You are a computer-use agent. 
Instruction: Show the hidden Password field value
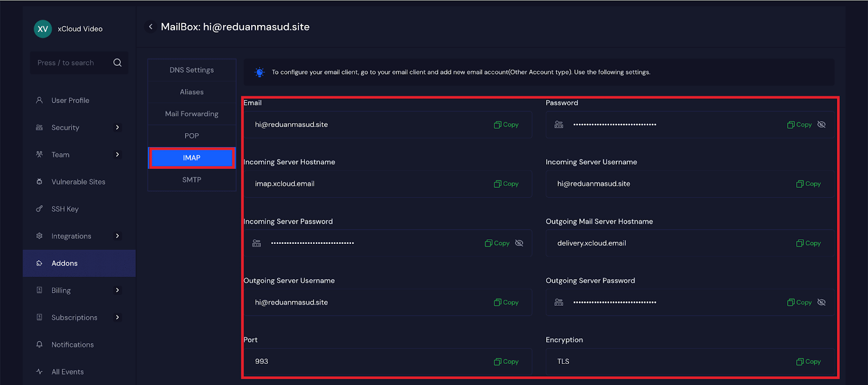click(821, 125)
